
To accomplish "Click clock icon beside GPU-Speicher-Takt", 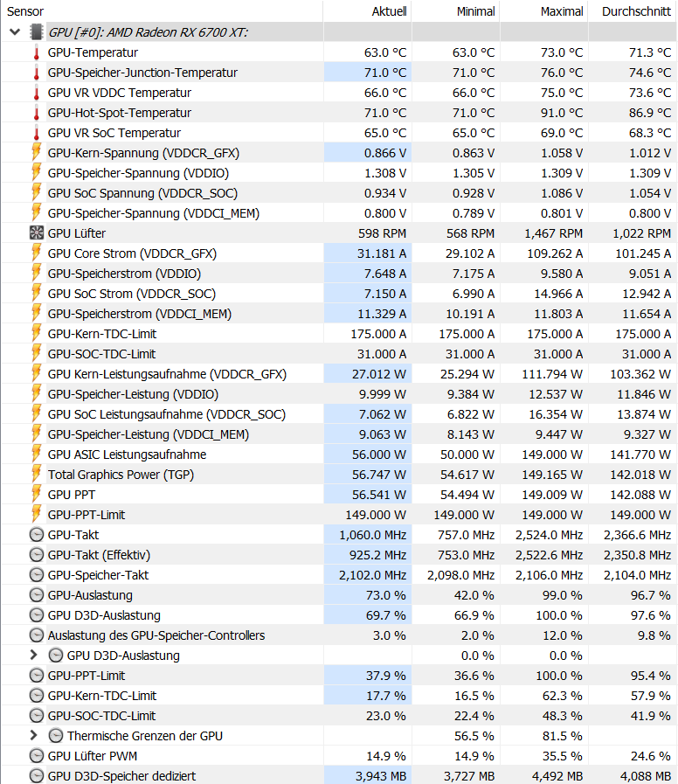I will 37,575.
